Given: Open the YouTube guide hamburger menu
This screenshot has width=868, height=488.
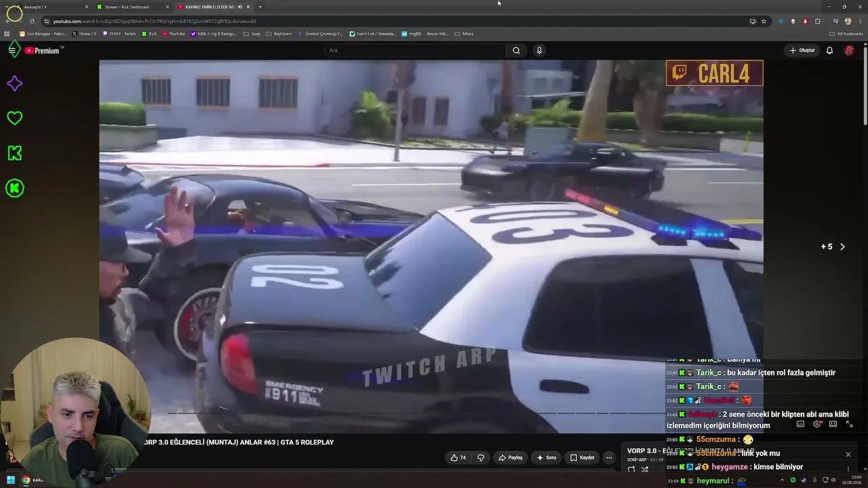Looking at the screenshot, I should click(12, 50).
